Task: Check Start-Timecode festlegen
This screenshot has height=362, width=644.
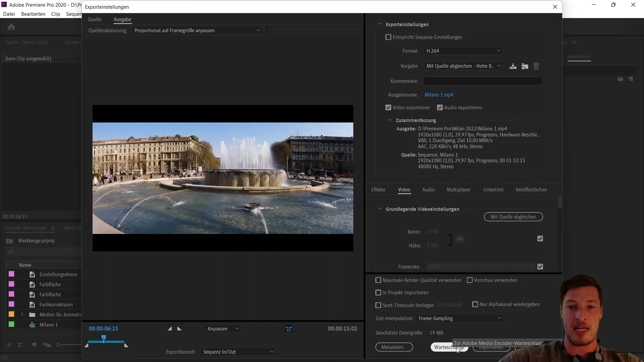Action: (378, 305)
